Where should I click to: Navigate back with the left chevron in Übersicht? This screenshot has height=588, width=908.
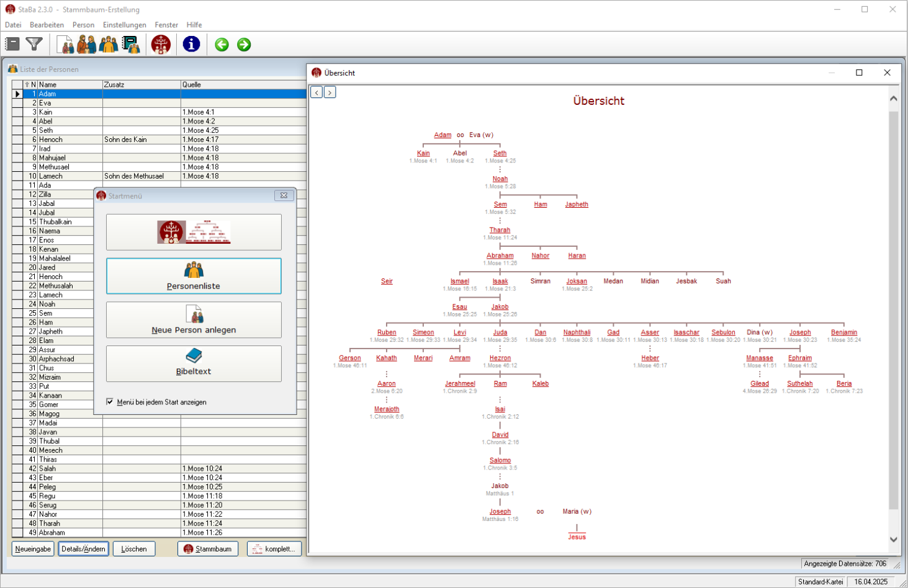click(x=317, y=91)
